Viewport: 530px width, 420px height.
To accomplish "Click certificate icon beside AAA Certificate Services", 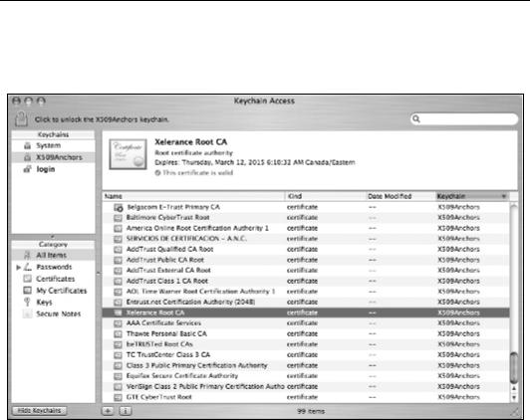I will point(118,323).
